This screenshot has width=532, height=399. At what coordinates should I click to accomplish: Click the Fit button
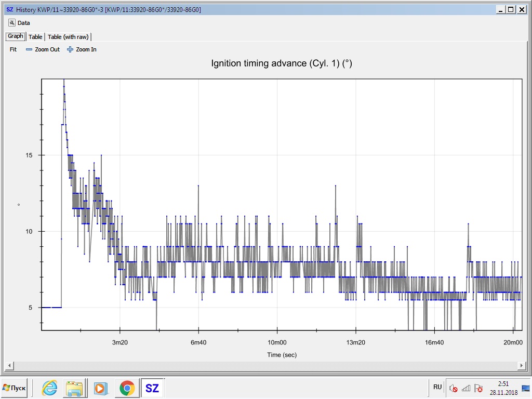(x=13, y=49)
